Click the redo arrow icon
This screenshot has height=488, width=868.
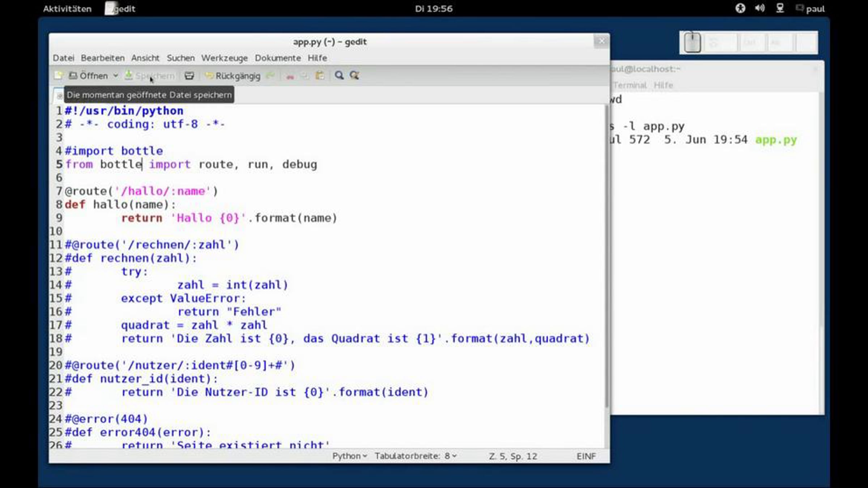click(x=270, y=76)
